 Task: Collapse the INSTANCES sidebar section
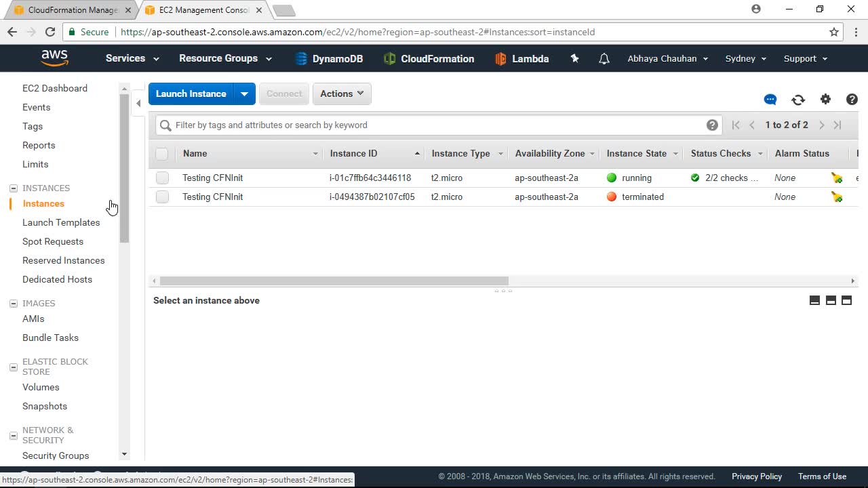click(x=13, y=188)
